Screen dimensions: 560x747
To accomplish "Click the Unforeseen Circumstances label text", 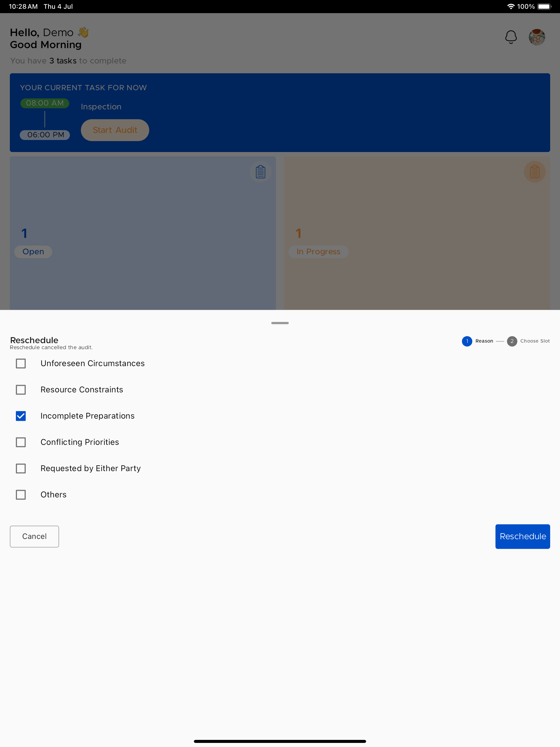I will (x=92, y=363).
